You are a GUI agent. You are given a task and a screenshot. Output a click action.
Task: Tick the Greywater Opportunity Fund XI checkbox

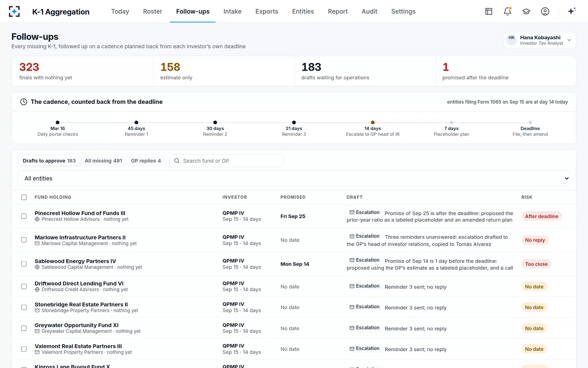click(24, 328)
